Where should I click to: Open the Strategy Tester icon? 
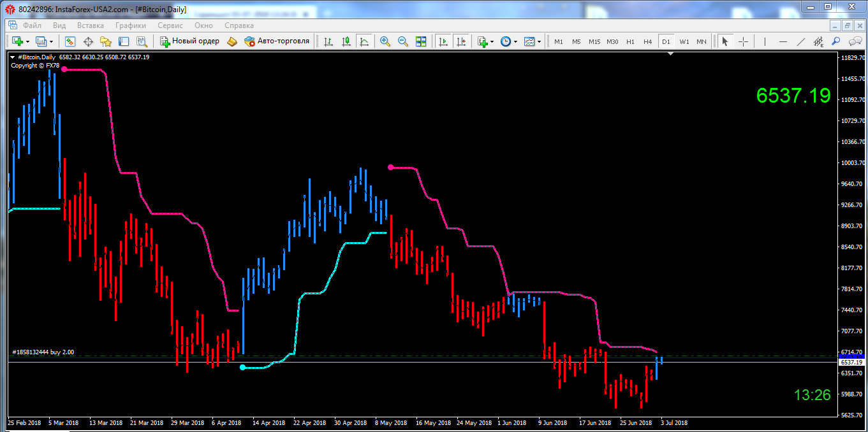tap(142, 41)
